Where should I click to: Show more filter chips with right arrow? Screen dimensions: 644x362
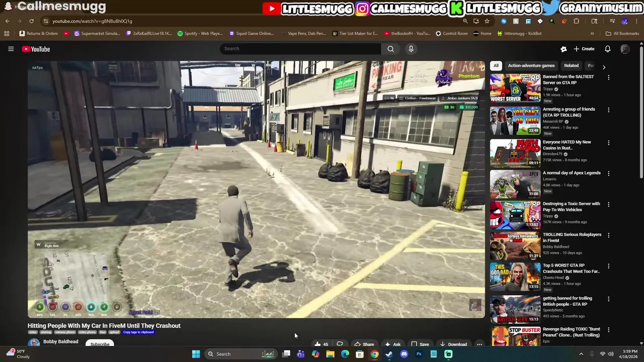coord(604,67)
